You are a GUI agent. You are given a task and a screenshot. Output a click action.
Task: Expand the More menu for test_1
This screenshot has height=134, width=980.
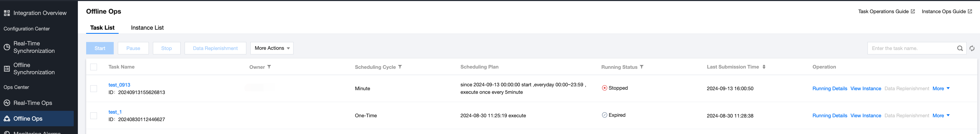tap(941, 115)
